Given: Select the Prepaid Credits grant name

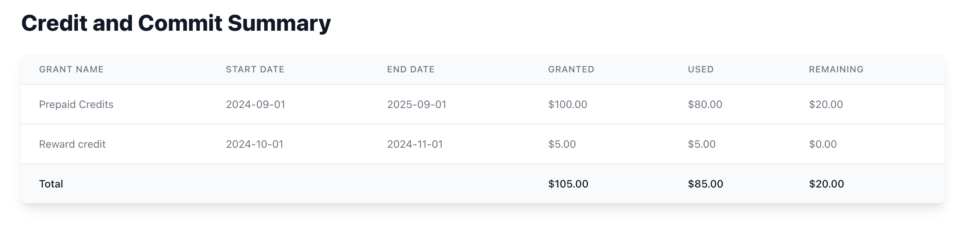Looking at the screenshot, I should [x=76, y=105].
